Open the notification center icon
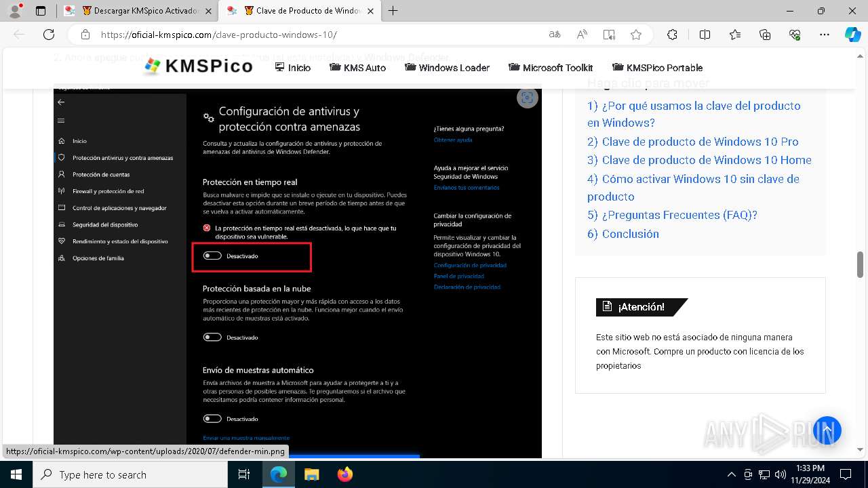The image size is (868, 488). pyautogui.click(x=846, y=474)
